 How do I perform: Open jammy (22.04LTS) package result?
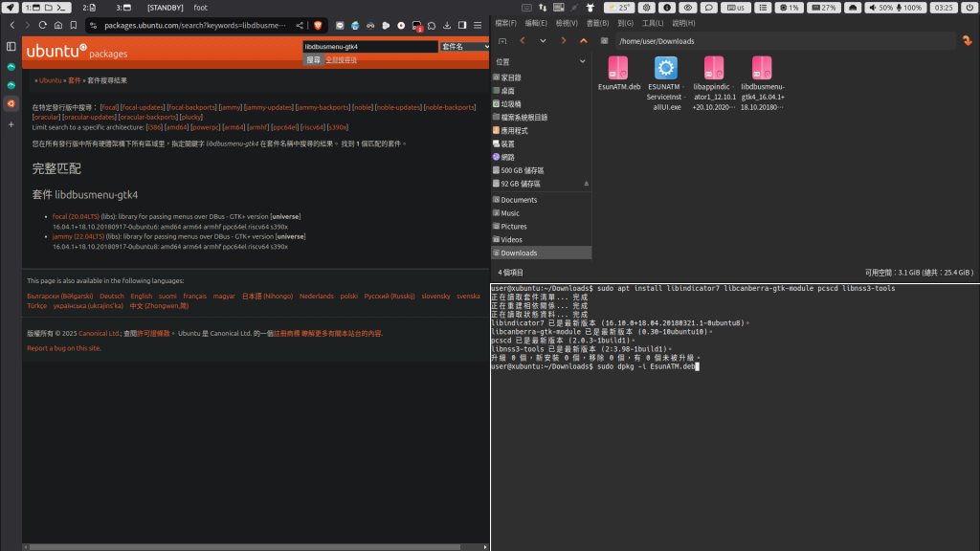click(x=78, y=237)
